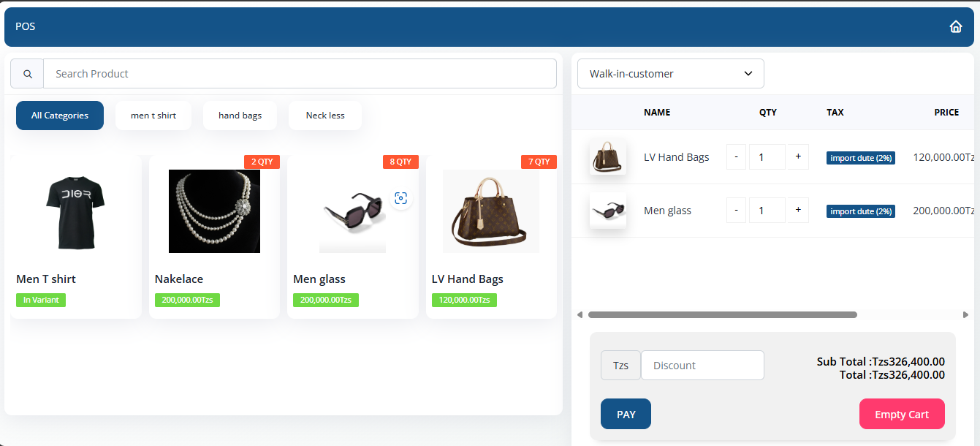Click the scan icon on Men glass card
The image size is (980, 446).
(x=400, y=198)
